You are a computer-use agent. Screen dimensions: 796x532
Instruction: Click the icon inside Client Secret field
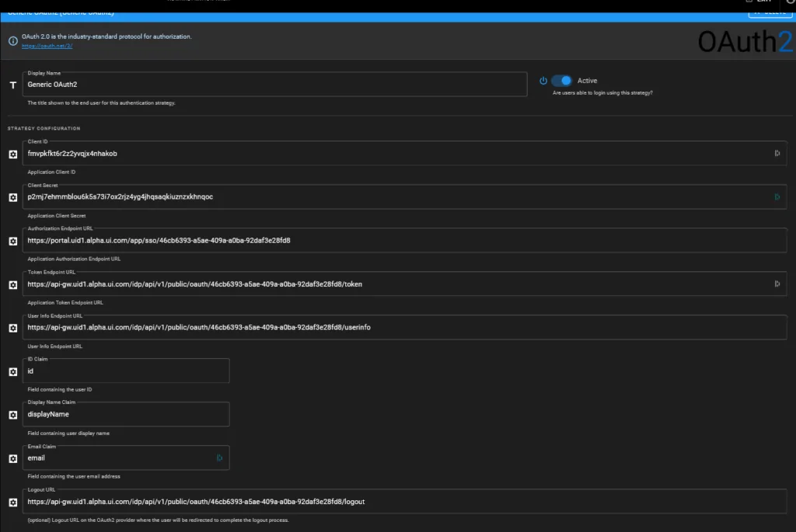pyautogui.click(x=777, y=196)
